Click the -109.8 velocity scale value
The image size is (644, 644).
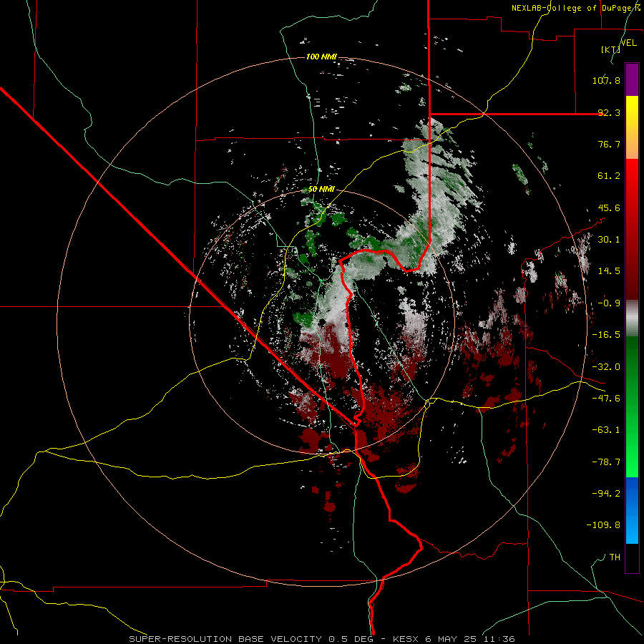[x=603, y=525]
